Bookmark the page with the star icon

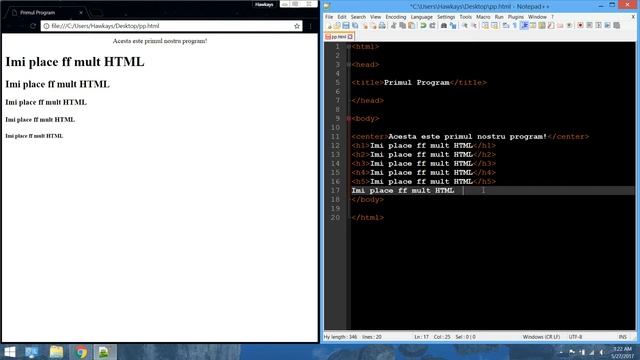[297, 26]
